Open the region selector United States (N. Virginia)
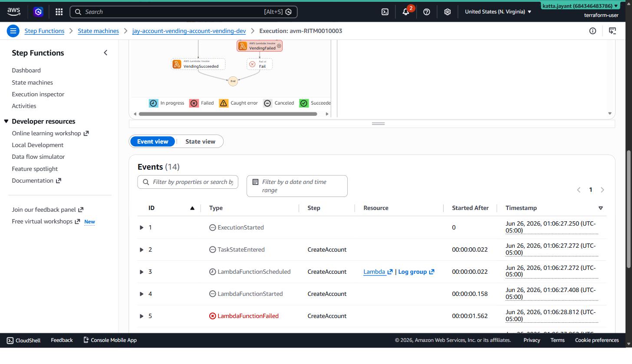 (x=498, y=12)
